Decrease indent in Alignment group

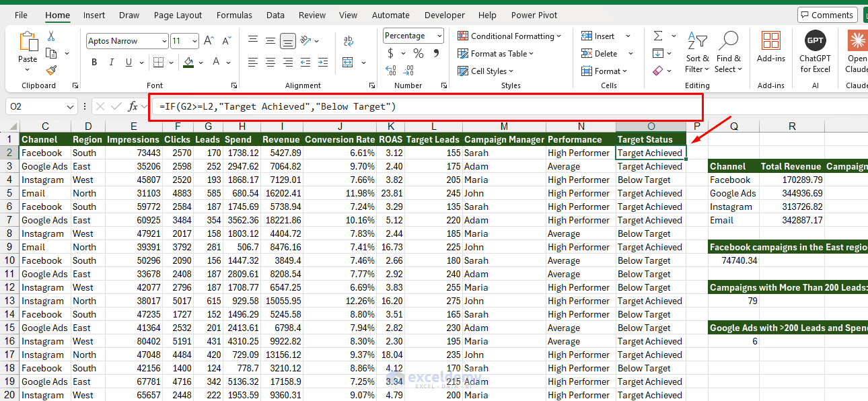(x=305, y=63)
